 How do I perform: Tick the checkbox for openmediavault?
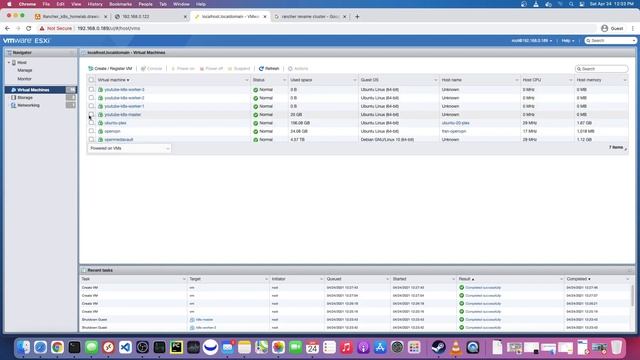(x=91, y=140)
